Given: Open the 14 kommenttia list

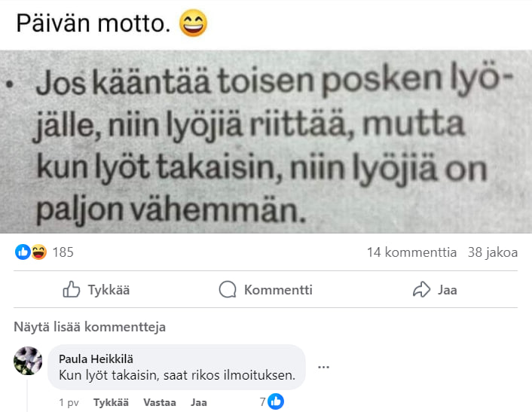Looking at the screenshot, I should tap(411, 252).
